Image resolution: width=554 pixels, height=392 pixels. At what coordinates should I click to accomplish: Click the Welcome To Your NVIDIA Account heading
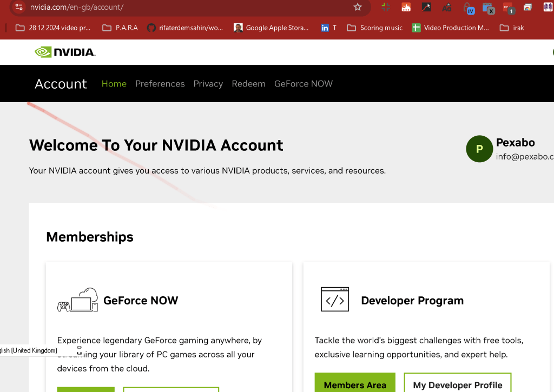(156, 145)
